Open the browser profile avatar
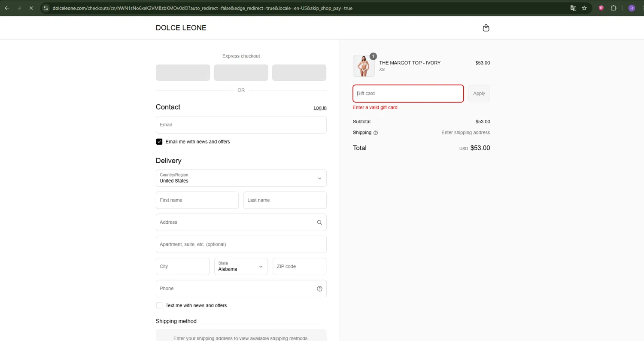The width and height of the screenshot is (644, 341). 632,8
